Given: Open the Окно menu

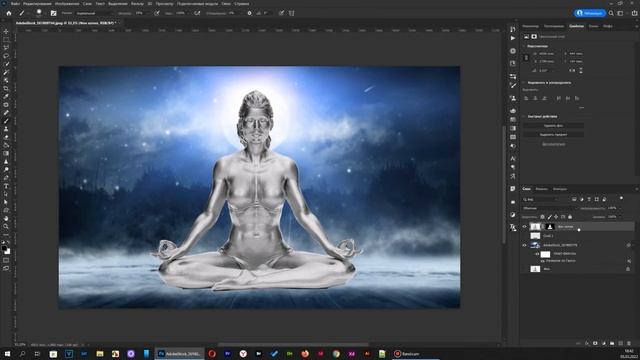Looking at the screenshot, I should (x=226, y=4).
